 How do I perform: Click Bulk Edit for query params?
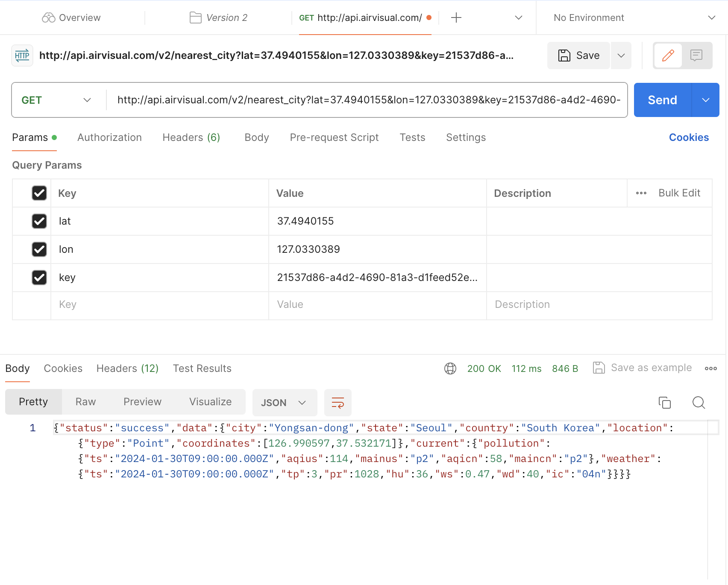(x=679, y=193)
